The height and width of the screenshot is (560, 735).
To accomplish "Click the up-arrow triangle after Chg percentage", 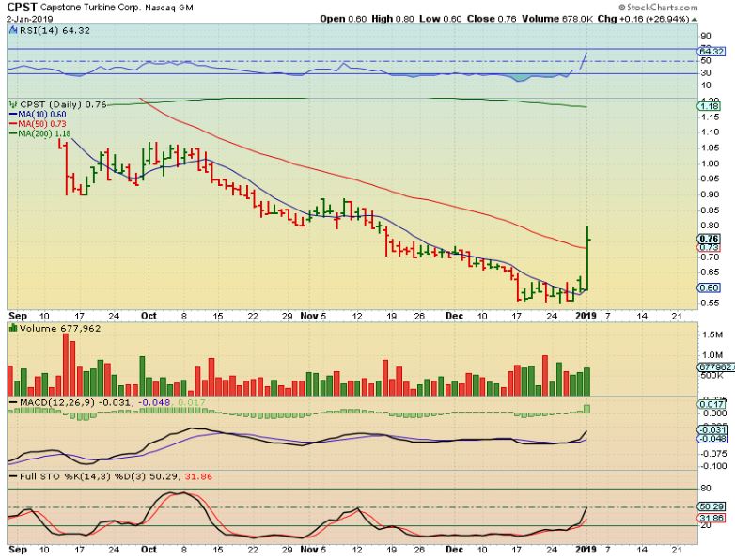I will [x=695, y=19].
